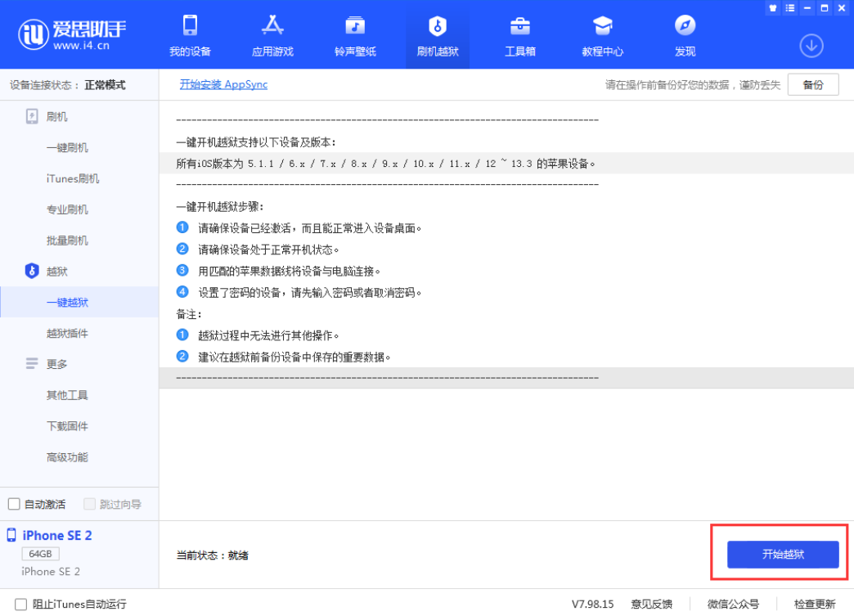854x616 pixels.
Task: Toggle the 跳过向导 checkbox
Action: point(89,504)
